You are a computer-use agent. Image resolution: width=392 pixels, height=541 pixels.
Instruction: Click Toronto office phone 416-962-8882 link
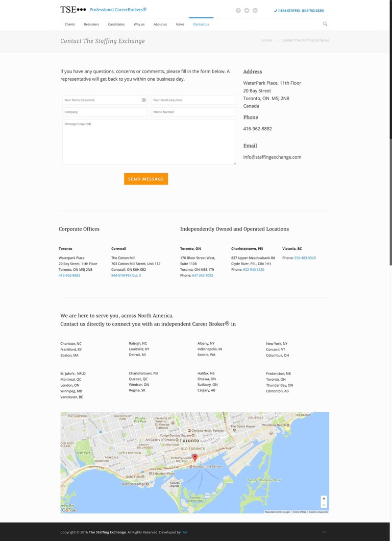(69, 275)
